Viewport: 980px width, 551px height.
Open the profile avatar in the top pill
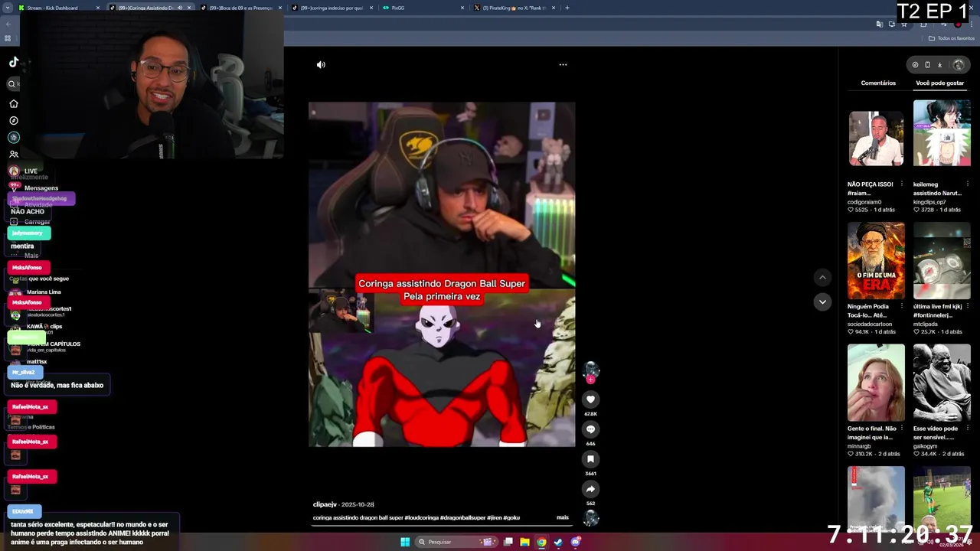click(x=958, y=65)
